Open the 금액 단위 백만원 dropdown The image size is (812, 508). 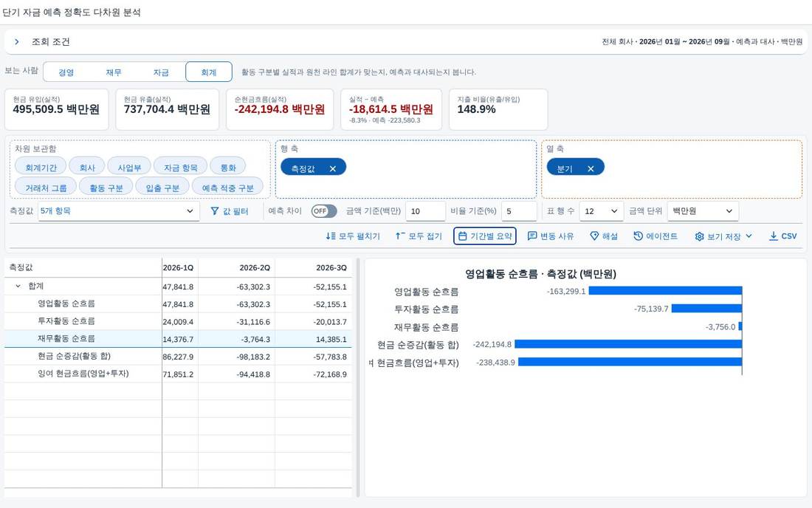point(703,211)
